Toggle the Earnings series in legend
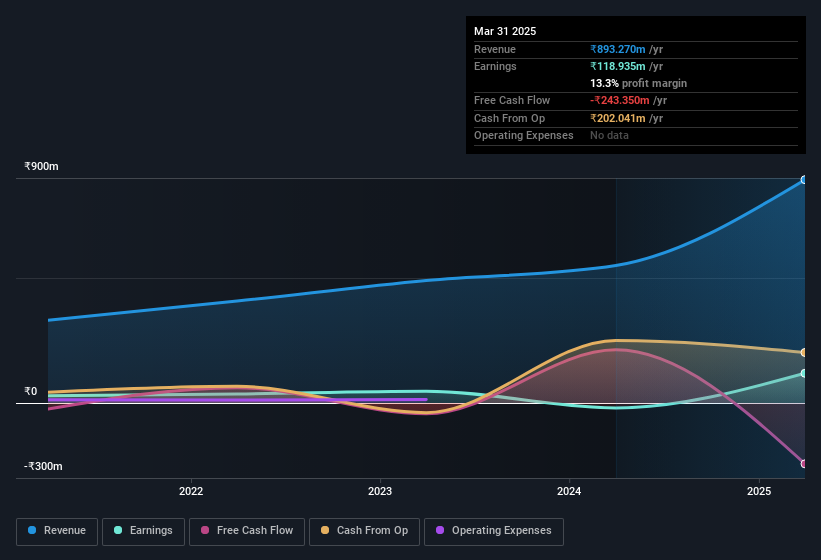The image size is (821, 560). tap(143, 531)
